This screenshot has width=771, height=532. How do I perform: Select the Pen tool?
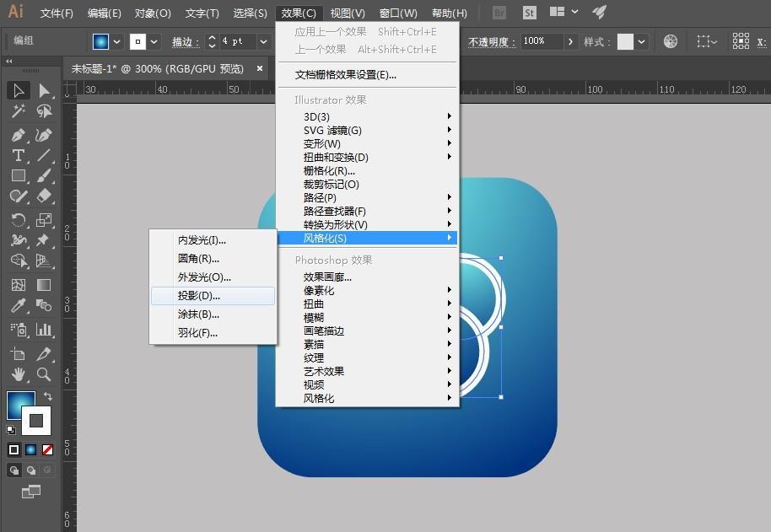point(19,135)
